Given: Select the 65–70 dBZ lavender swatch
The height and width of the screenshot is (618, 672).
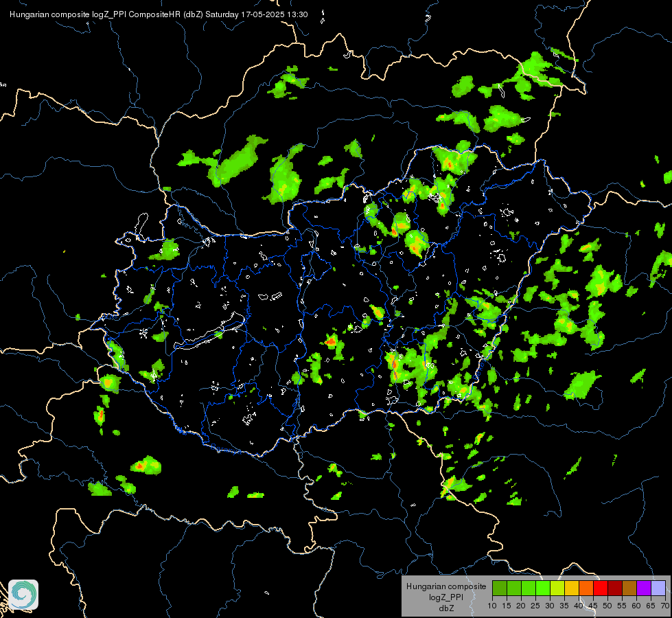Looking at the screenshot, I should click(658, 588).
